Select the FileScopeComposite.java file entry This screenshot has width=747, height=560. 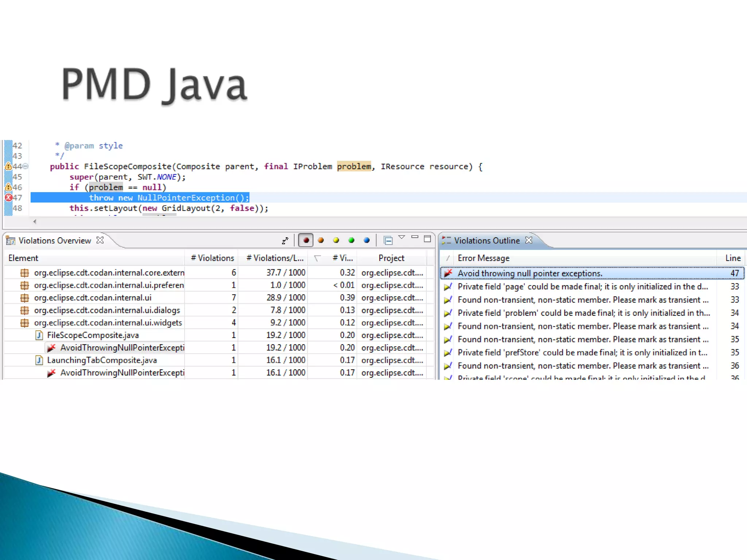pos(93,335)
